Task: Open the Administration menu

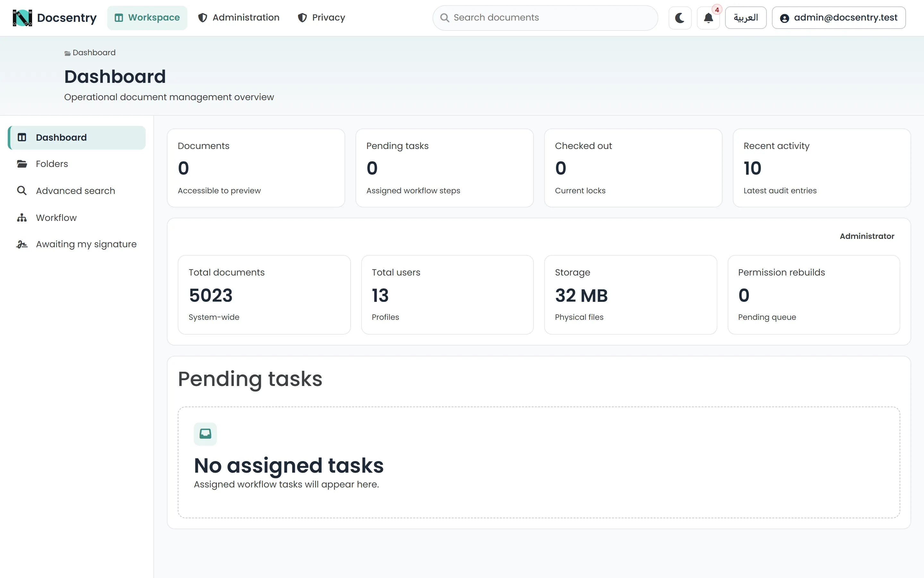Action: (x=239, y=18)
